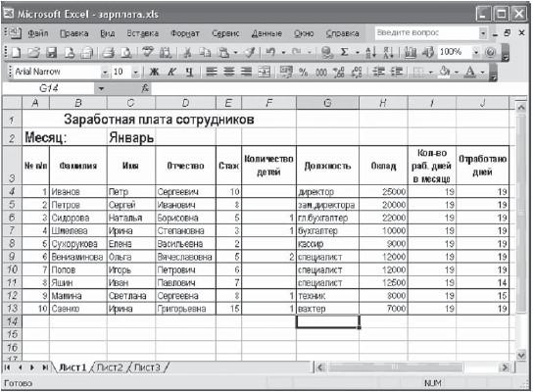The height and width of the screenshot is (392, 533).
Task: Show the Drawing toolbar icon
Action: [x=428, y=53]
